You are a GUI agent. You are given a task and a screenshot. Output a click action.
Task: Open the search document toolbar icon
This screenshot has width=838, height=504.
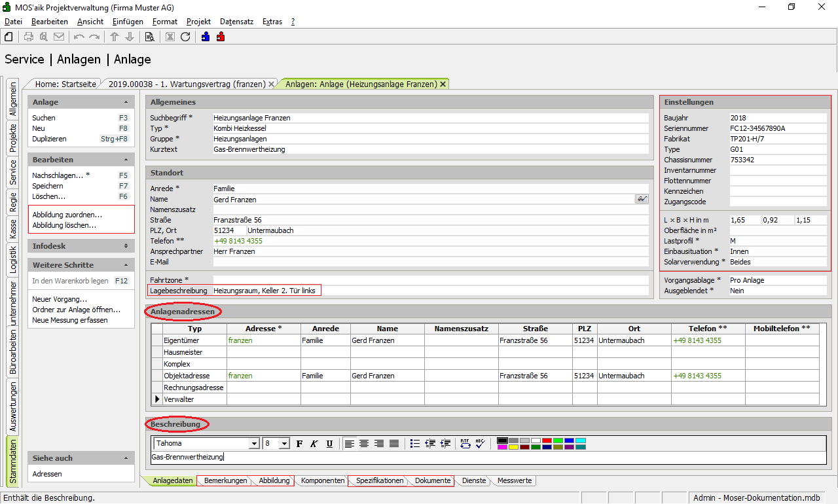click(149, 37)
